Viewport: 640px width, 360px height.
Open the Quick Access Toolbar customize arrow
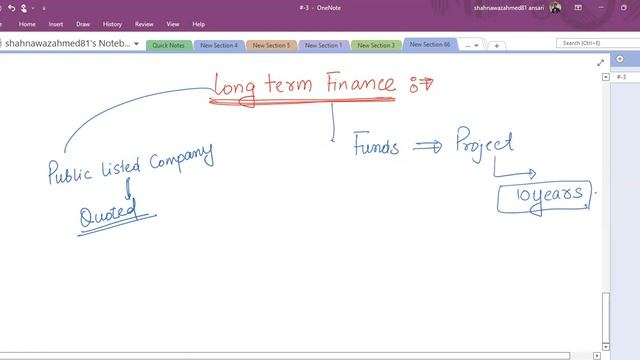pos(44,8)
